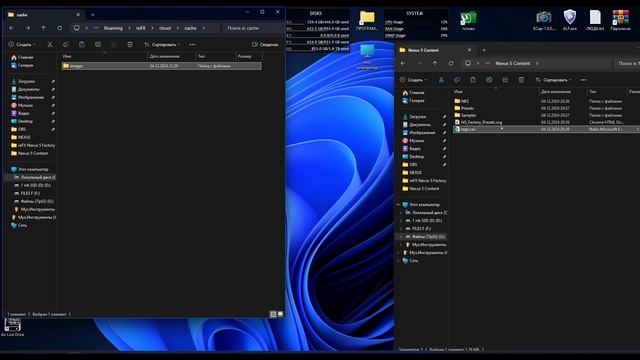Open the camera capture app on desktop
The image size is (640, 360).
coord(544,20)
